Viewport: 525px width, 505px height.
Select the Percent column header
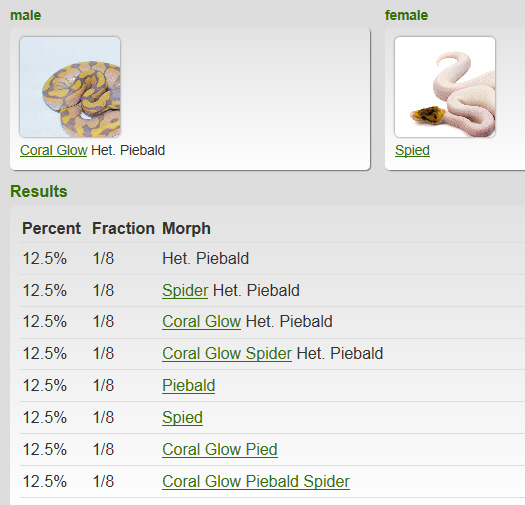[x=51, y=228]
